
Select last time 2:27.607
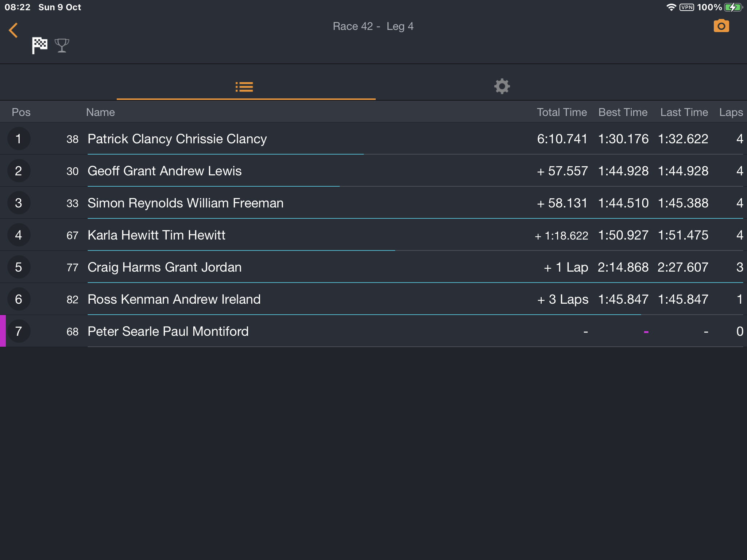(683, 267)
